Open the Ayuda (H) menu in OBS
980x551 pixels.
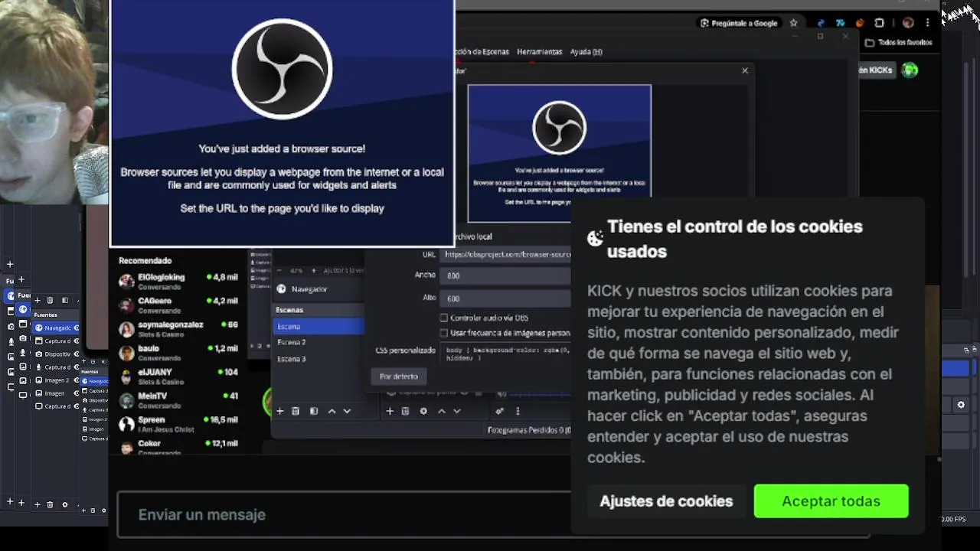tap(586, 52)
